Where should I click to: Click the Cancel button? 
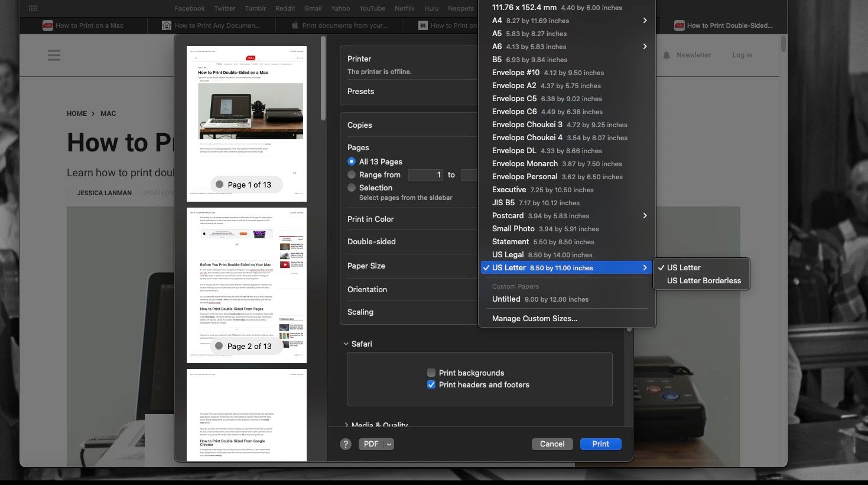tap(552, 444)
